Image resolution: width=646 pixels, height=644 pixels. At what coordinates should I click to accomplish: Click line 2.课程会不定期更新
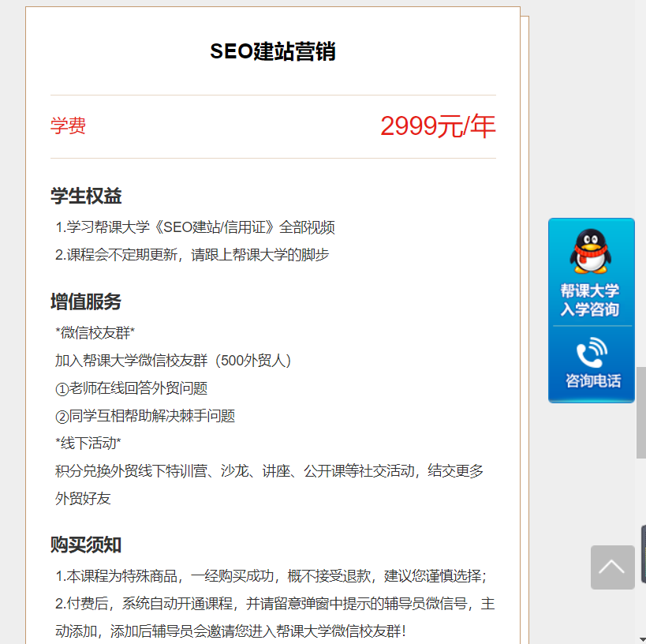[x=192, y=255]
